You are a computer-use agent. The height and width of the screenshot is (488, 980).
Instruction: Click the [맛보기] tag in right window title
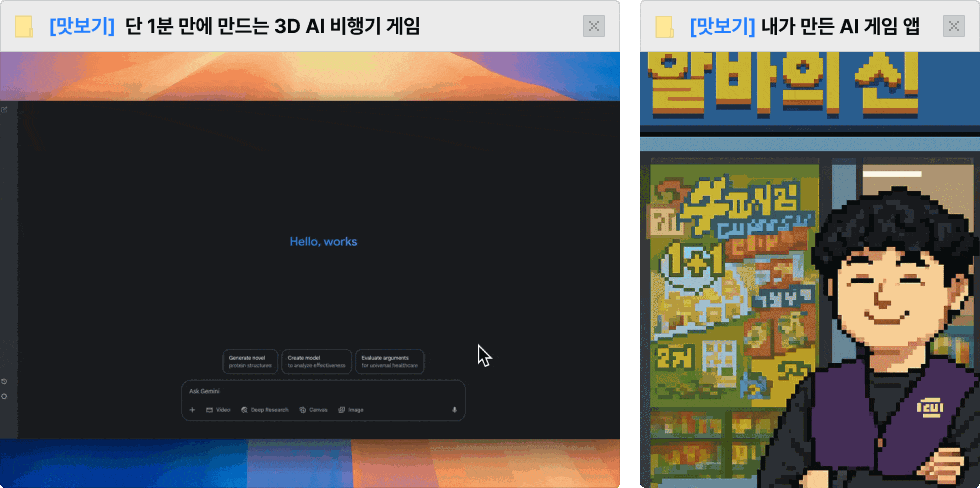coord(722,27)
